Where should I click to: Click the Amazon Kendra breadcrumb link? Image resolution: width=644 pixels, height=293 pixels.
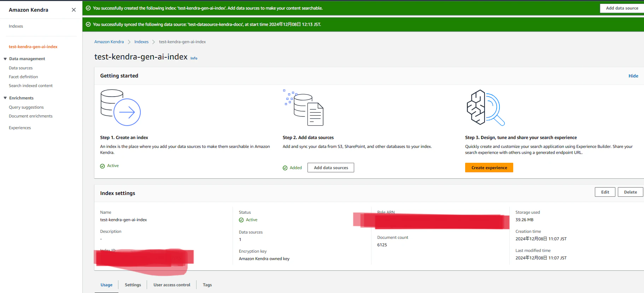click(x=109, y=42)
